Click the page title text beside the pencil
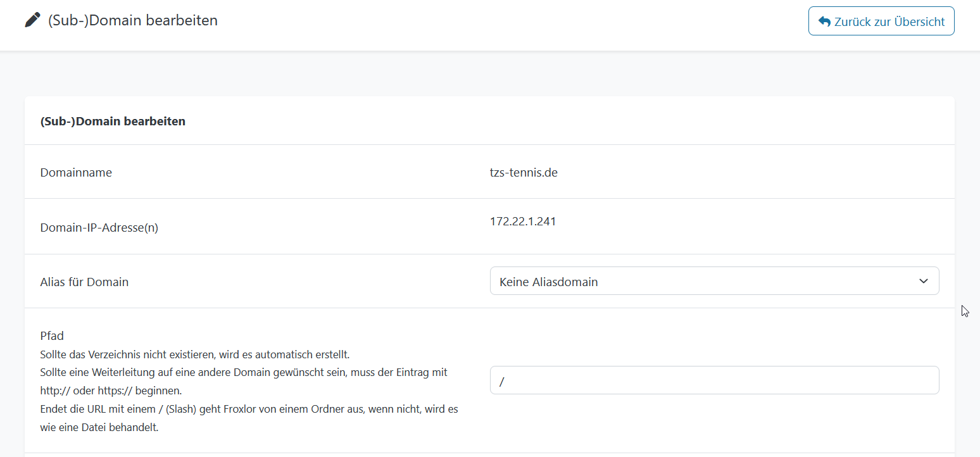This screenshot has height=457, width=980. [x=133, y=20]
